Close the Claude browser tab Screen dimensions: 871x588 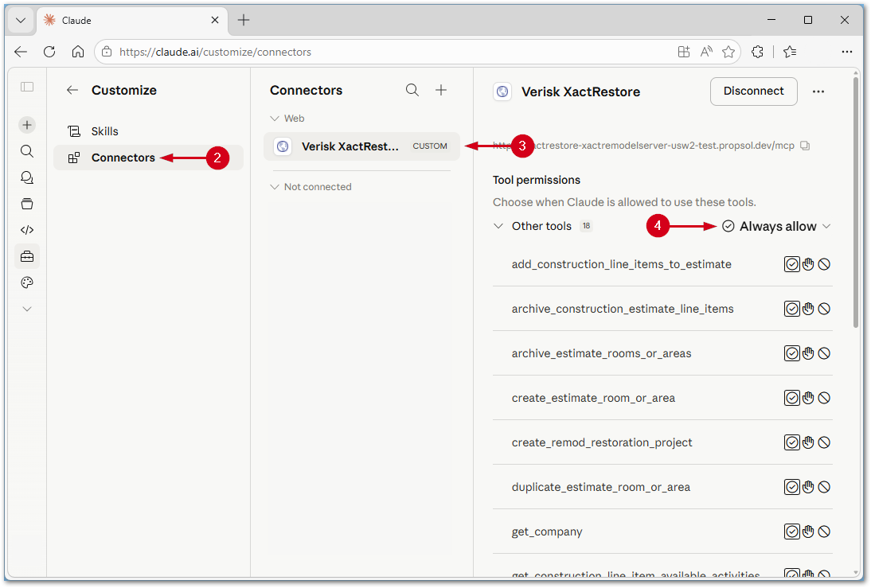(215, 20)
